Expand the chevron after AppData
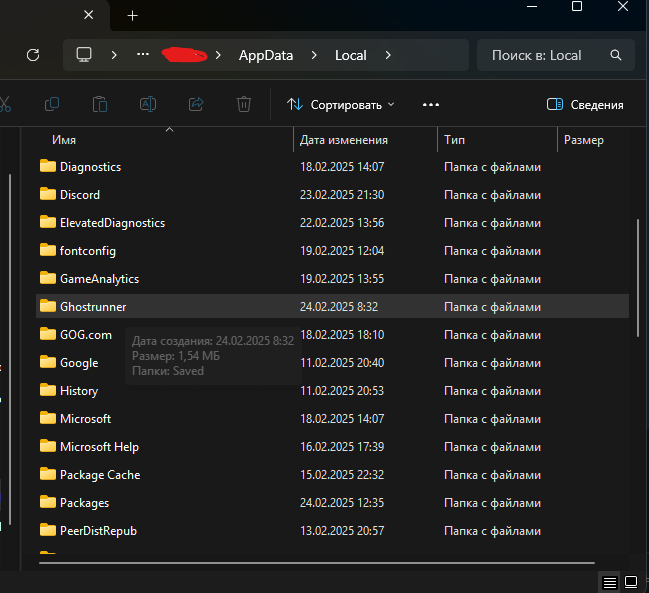 [314, 55]
